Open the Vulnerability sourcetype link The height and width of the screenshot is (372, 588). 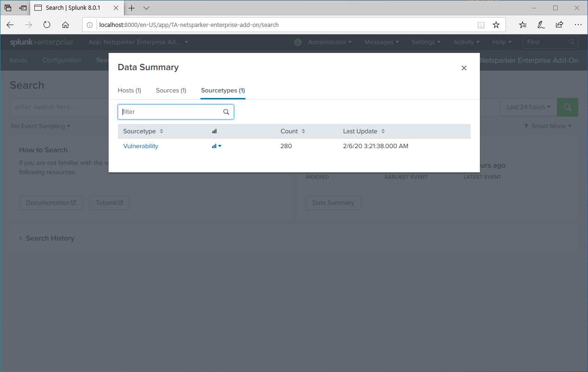click(x=140, y=146)
